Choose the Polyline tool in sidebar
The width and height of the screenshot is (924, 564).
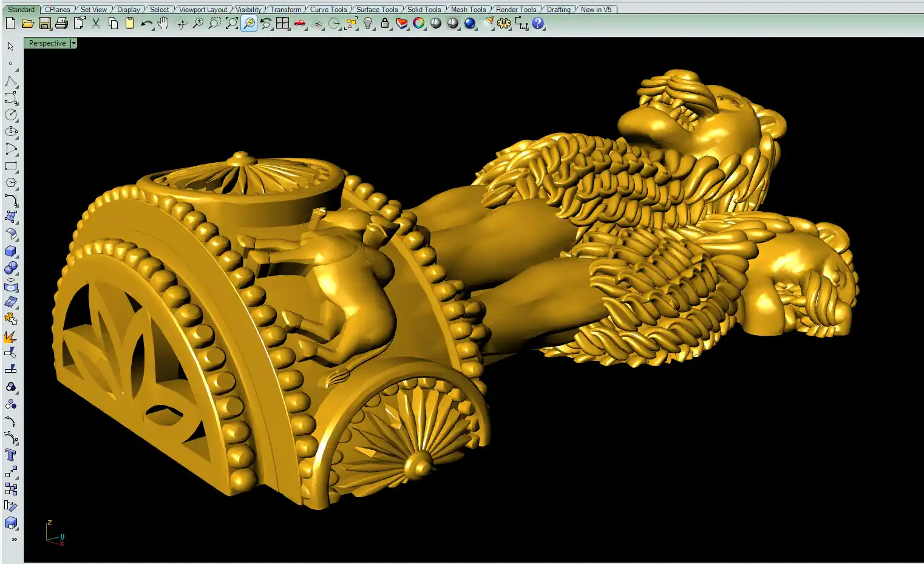tap(11, 81)
